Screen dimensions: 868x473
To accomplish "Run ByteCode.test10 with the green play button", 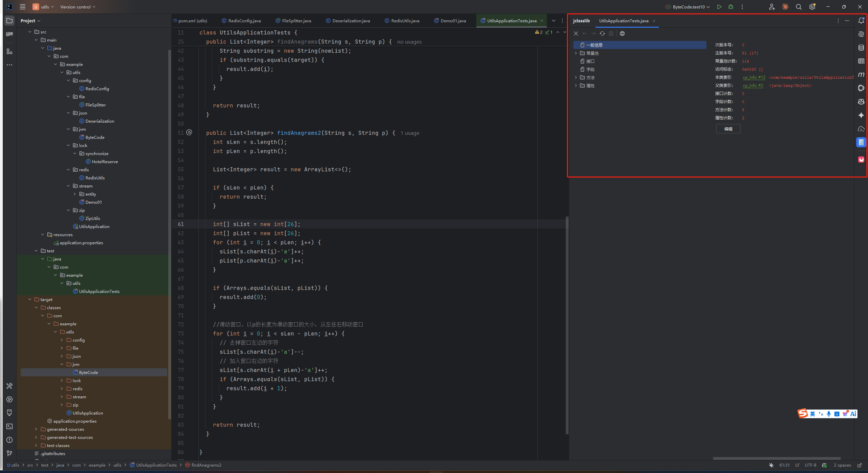I will click(x=719, y=7).
